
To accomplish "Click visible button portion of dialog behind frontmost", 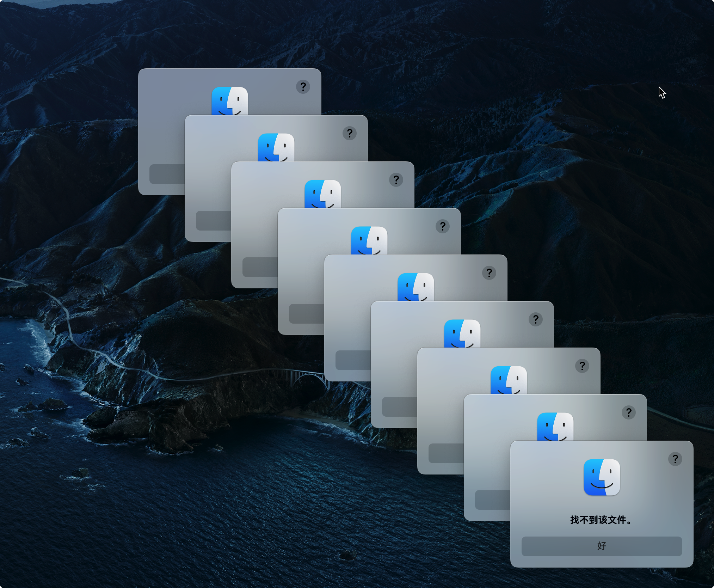I will (492, 500).
